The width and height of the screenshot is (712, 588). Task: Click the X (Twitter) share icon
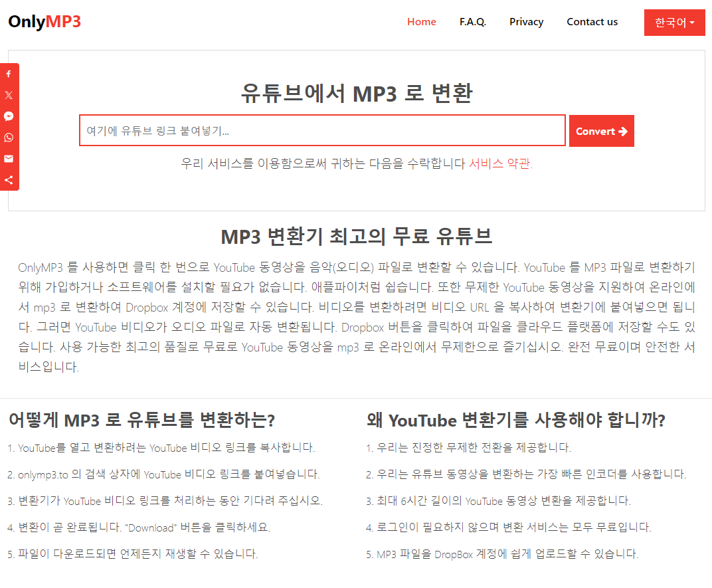point(9,95)
